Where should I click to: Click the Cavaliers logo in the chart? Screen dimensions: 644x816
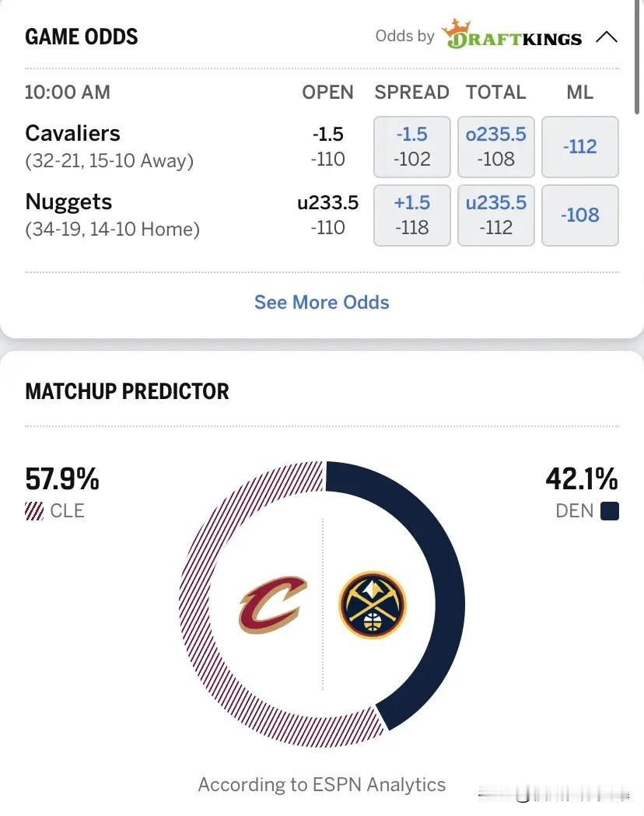point(272,604)
